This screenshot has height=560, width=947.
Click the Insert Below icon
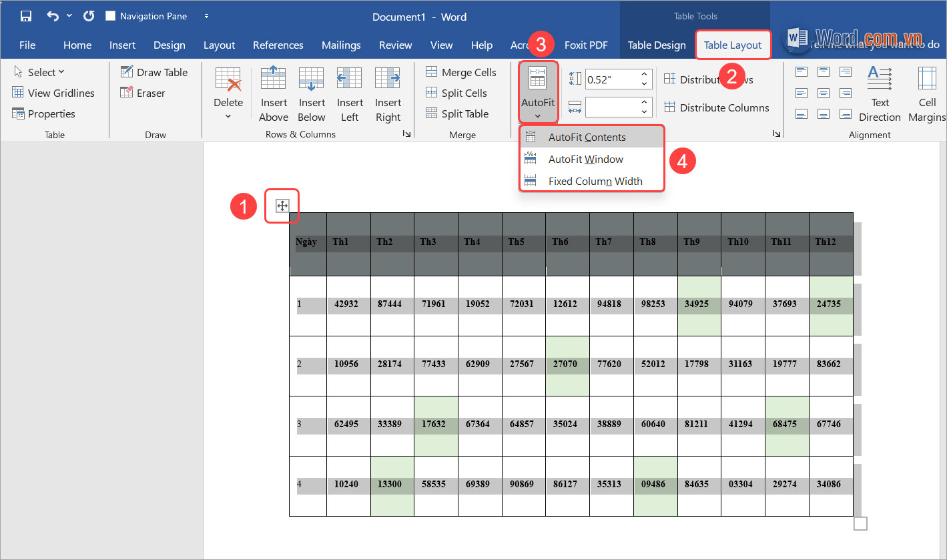(x=312, y=79)
